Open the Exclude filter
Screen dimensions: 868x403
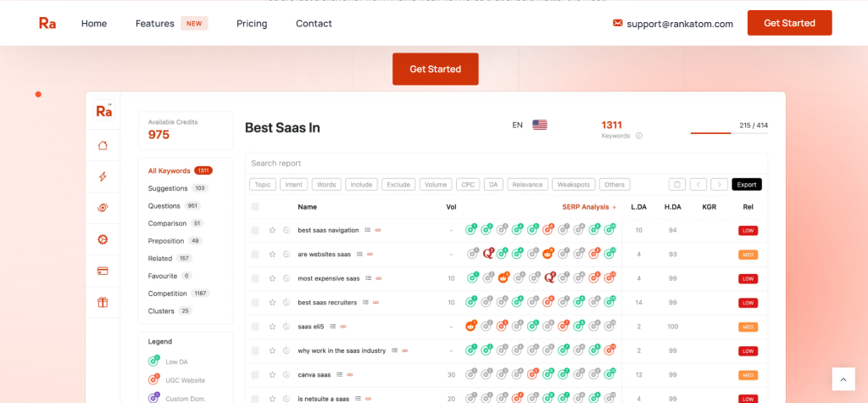pyautogui.click(x=398, y=185)
